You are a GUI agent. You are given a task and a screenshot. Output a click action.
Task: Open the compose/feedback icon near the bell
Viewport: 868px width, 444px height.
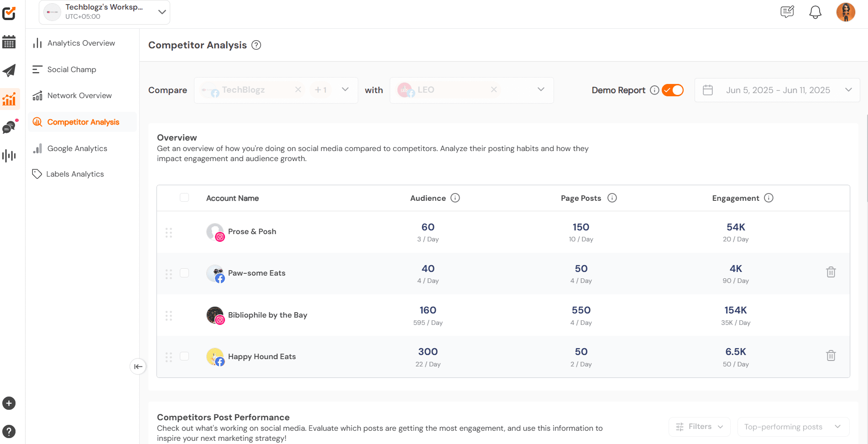tap(787, 12)
